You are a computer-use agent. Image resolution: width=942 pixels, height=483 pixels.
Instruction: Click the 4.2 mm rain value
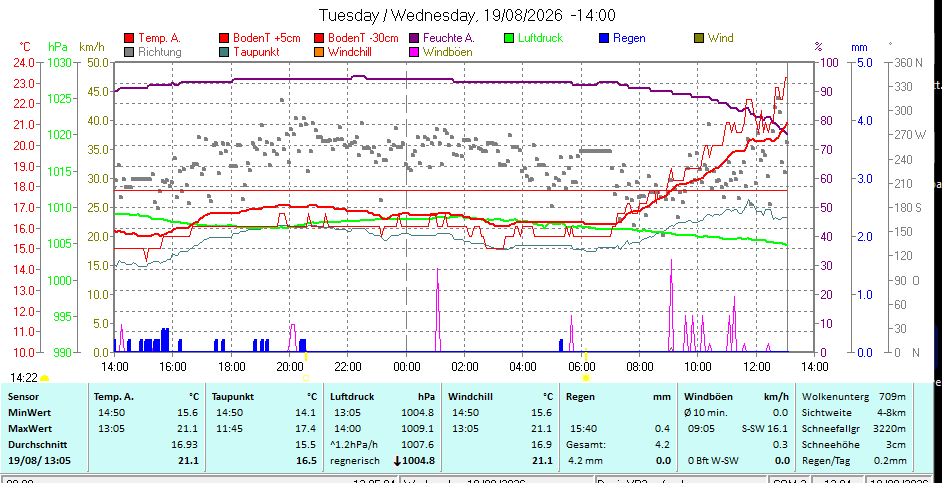(584, 461)
